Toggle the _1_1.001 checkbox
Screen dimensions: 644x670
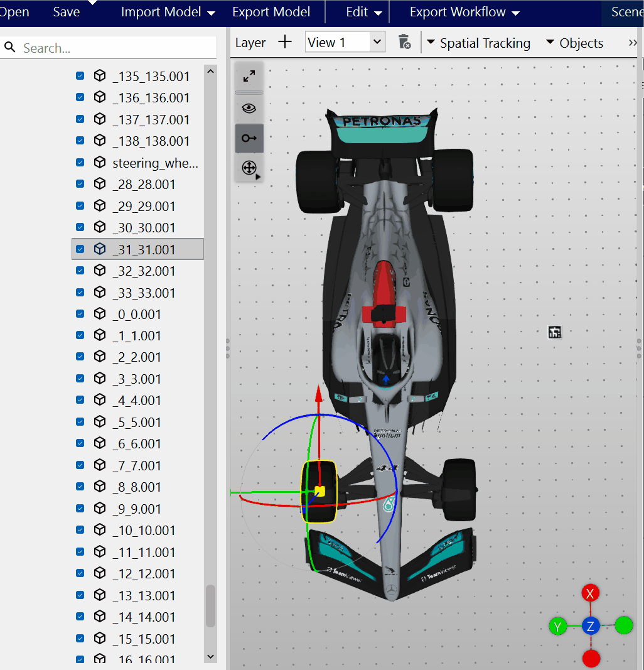coord(80,335)
